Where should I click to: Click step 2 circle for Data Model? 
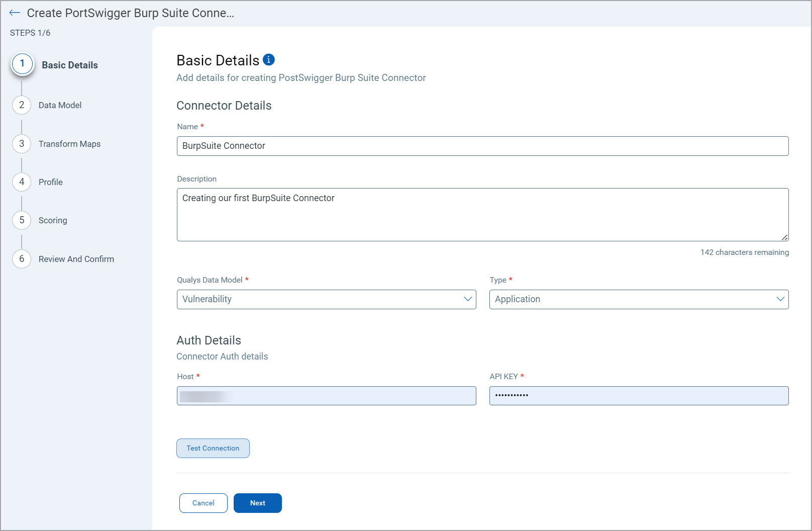(x=22, y=105)
